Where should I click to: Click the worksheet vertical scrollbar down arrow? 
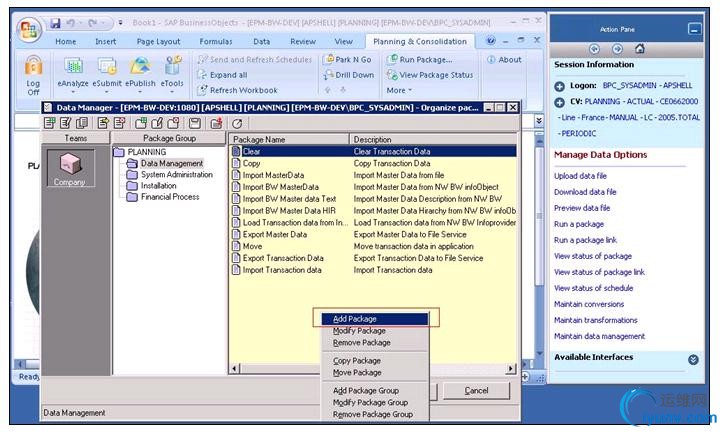pos(539,354)
